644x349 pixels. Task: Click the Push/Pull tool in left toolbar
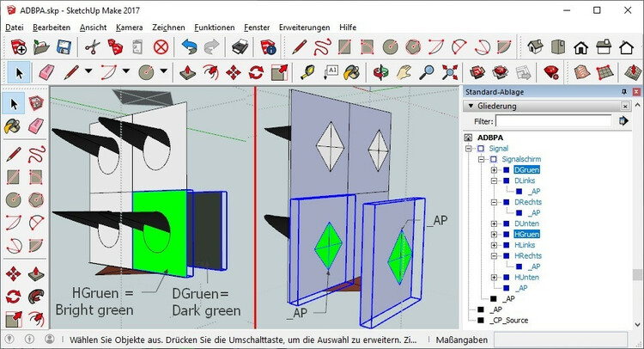tap(36, 273)
